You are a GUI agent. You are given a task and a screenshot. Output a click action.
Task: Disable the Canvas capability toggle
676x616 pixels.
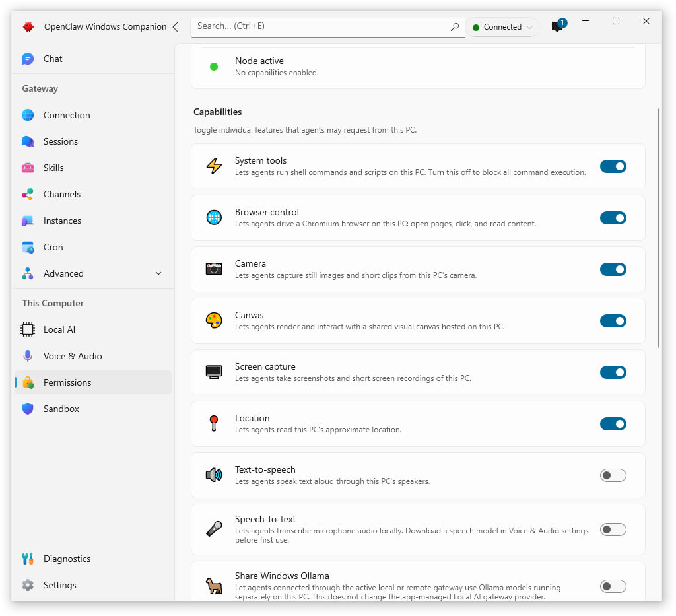613,321
